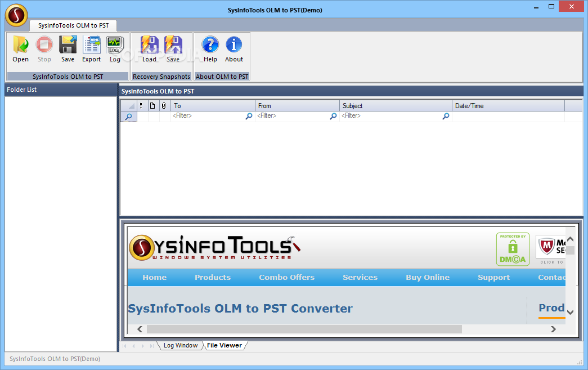Click the SysInfoTools OLM to PST Converter heading
This screenshot has width=588, height=370.
pyautogui.click(x=240, y=309)
